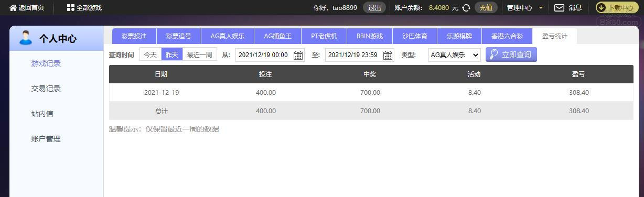
Task: Click the home icon beside 返回首页
Action: (13, 8)
